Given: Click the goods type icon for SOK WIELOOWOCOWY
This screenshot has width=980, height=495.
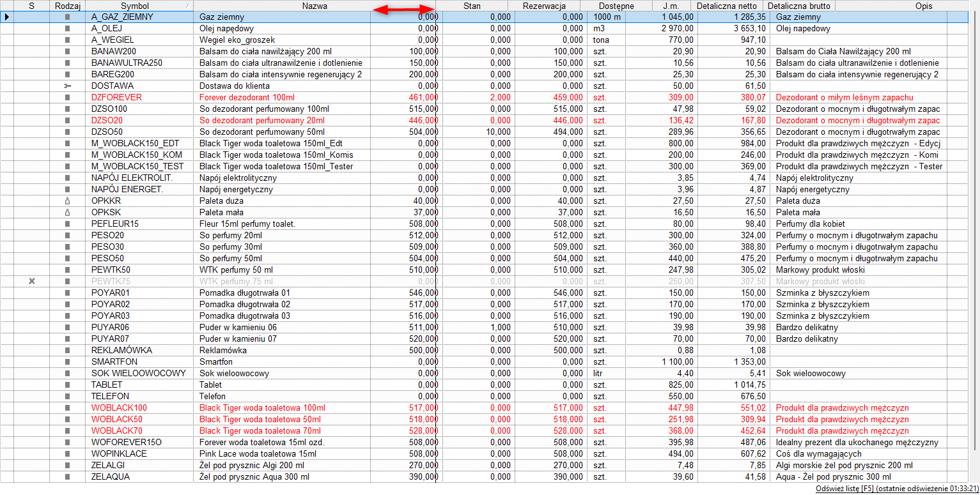Looking at the screenshot, I should click(67, 373).
